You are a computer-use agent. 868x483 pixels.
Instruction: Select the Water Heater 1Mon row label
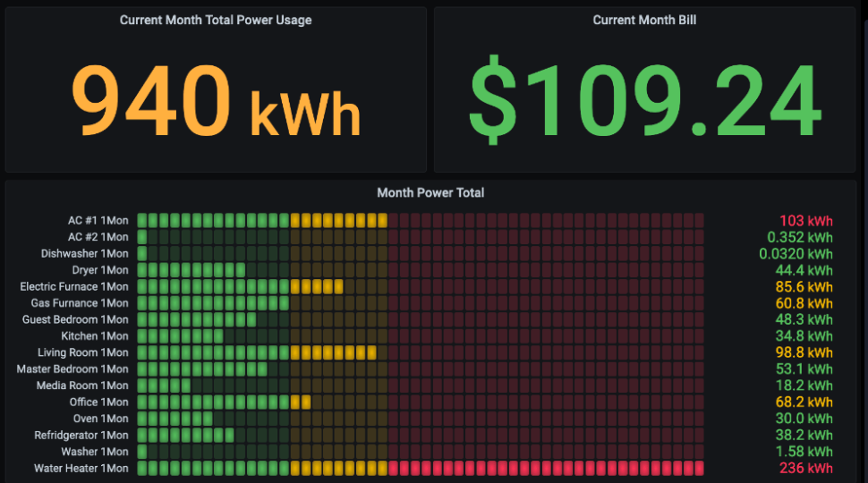click(81, 468)
